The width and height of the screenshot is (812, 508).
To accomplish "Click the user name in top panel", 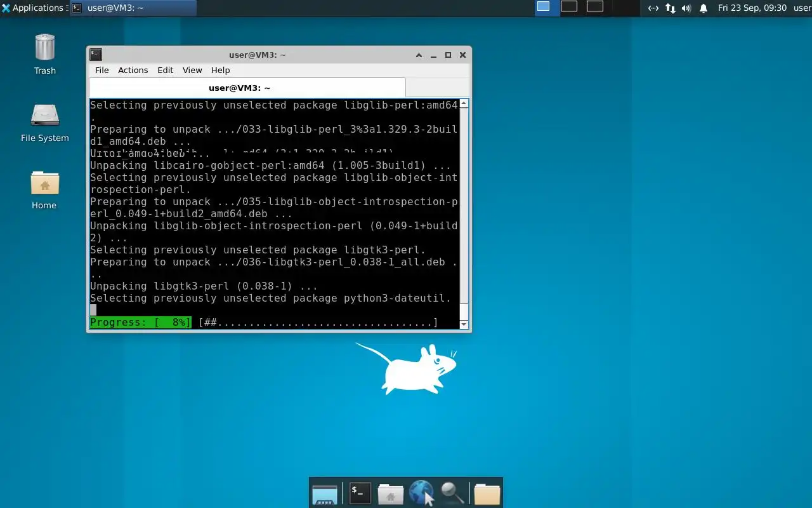I will pos(802,8).
